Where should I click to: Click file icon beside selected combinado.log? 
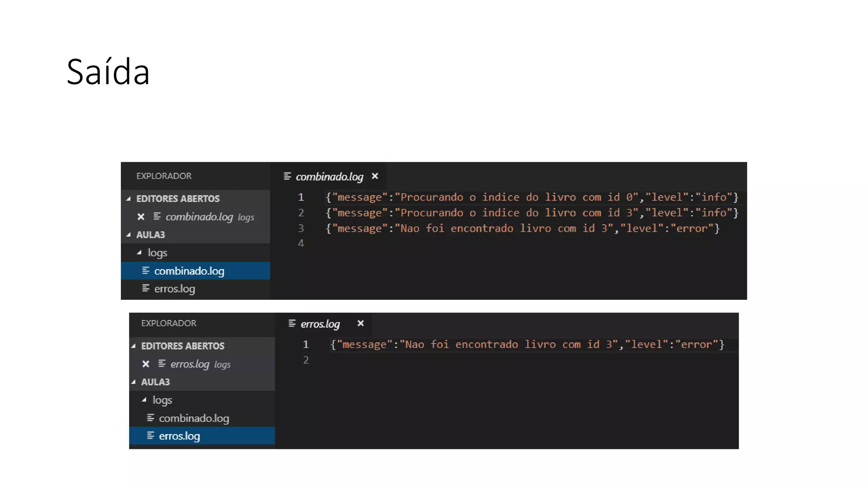point(145,271)
